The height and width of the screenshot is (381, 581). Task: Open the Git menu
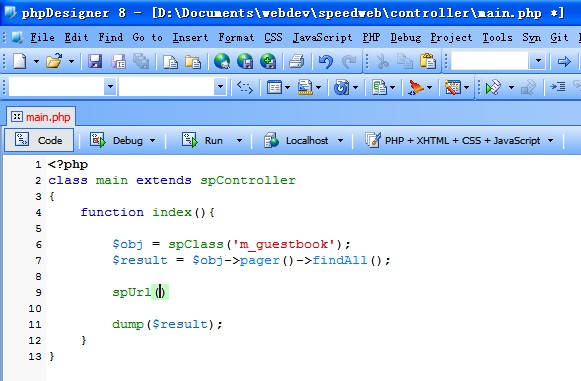coord(559,37)
